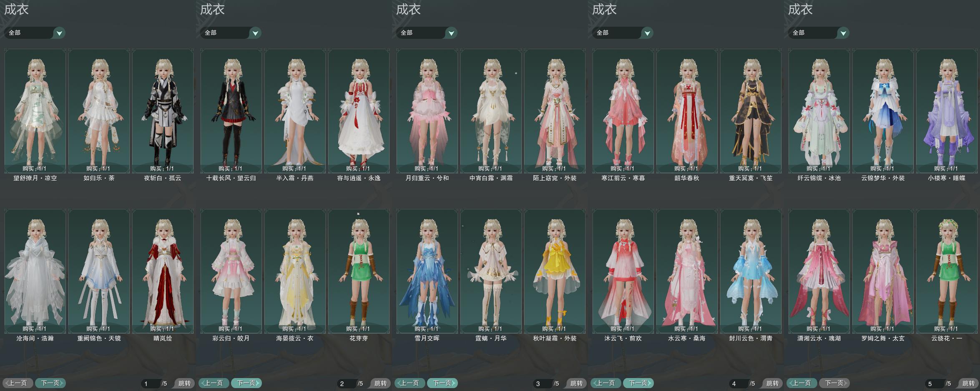This screenshot has width=980, height=391.
Task: Click 上一页 on the page 5 panel
Action: click(802, 383)
